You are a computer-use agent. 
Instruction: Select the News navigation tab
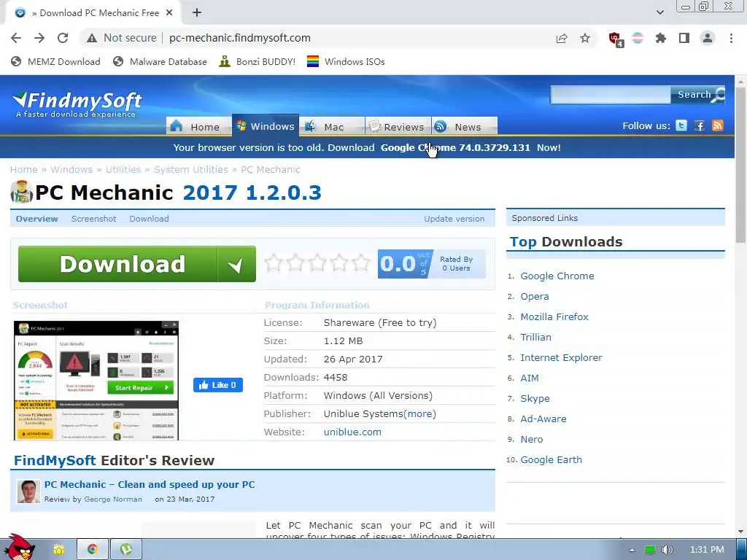pos(465,127)
